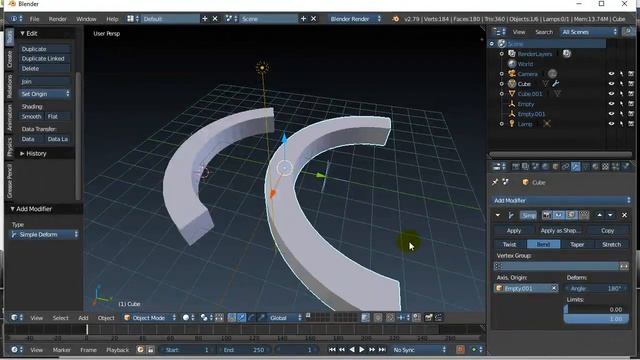
Task: Hide Cube in viewport via eye icon
Action: pos(611,84)
